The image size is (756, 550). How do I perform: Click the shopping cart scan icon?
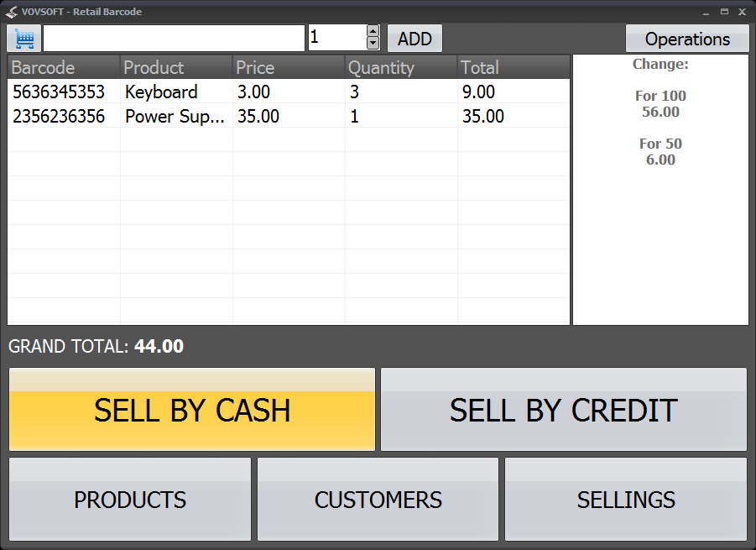(x=23, y=38)
